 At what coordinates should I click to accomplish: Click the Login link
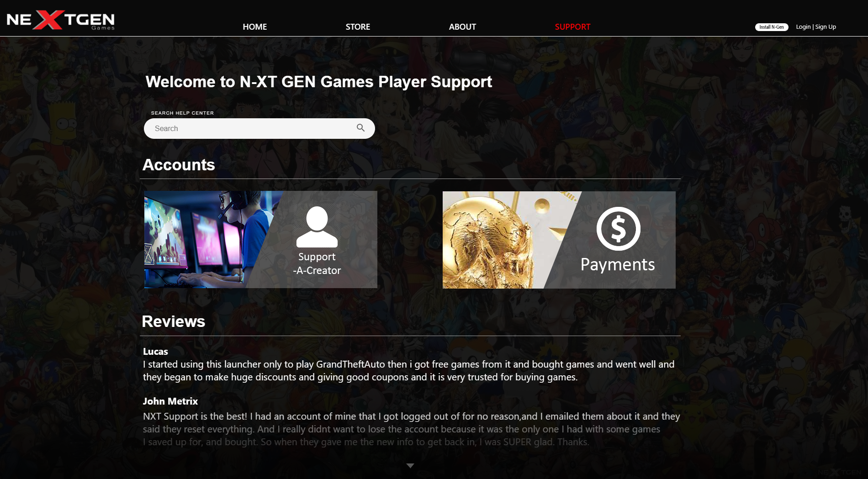(803, 27)
